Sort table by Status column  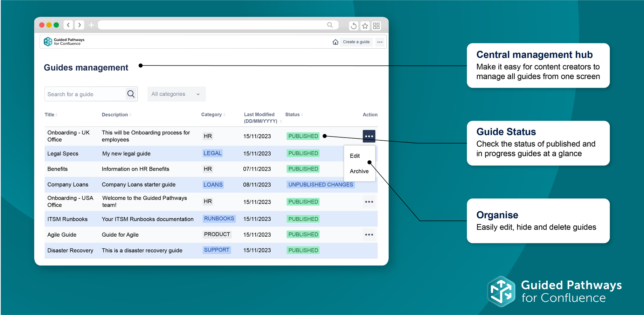(x=294, y=114)
